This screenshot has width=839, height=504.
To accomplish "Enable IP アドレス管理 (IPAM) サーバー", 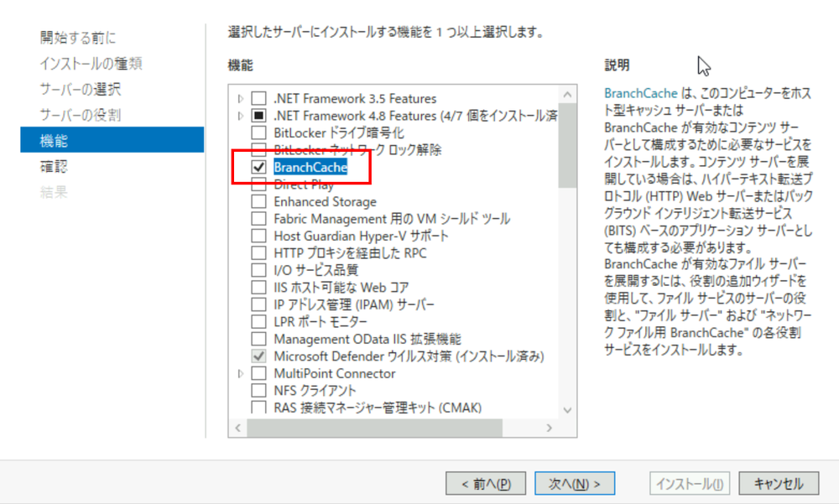I will [258, 304].
